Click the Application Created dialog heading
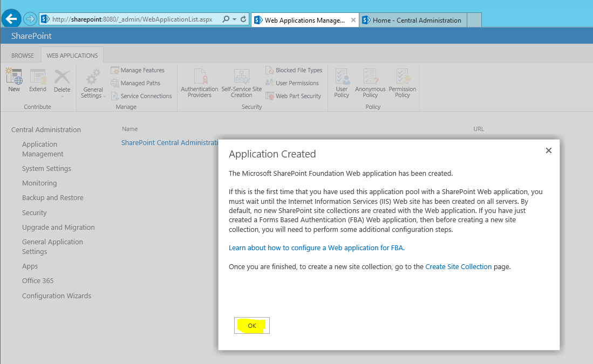593x364 pixels. click(272, 154)
